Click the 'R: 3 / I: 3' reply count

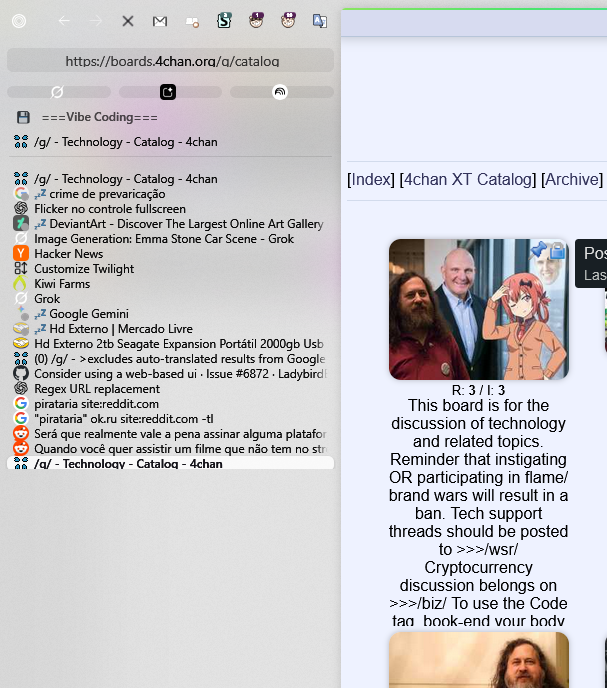point(478,390)
